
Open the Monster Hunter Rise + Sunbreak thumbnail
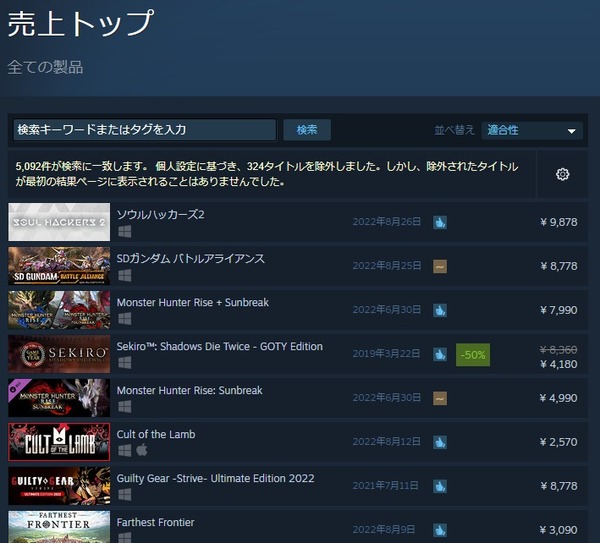click(59, 310)
